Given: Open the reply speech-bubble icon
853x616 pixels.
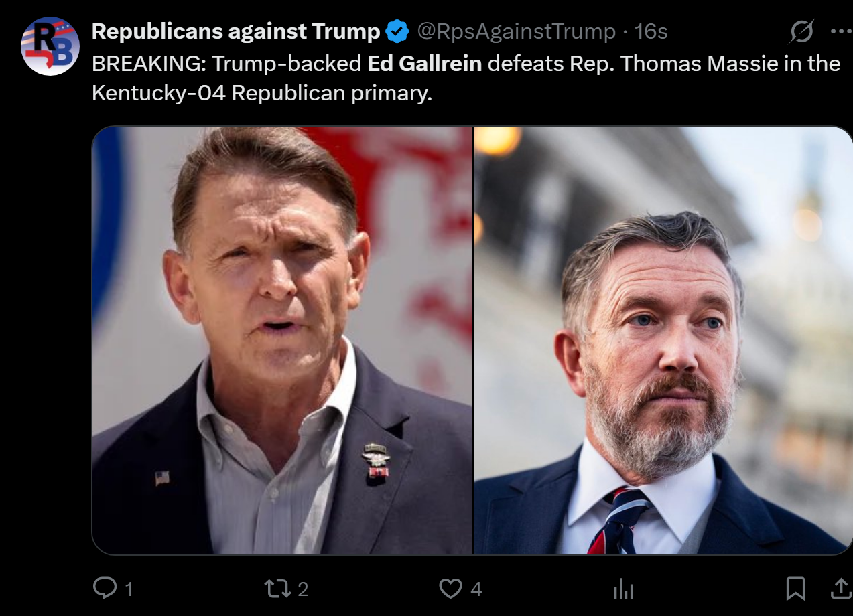Looking at the screenshot, I should [105, 589].
